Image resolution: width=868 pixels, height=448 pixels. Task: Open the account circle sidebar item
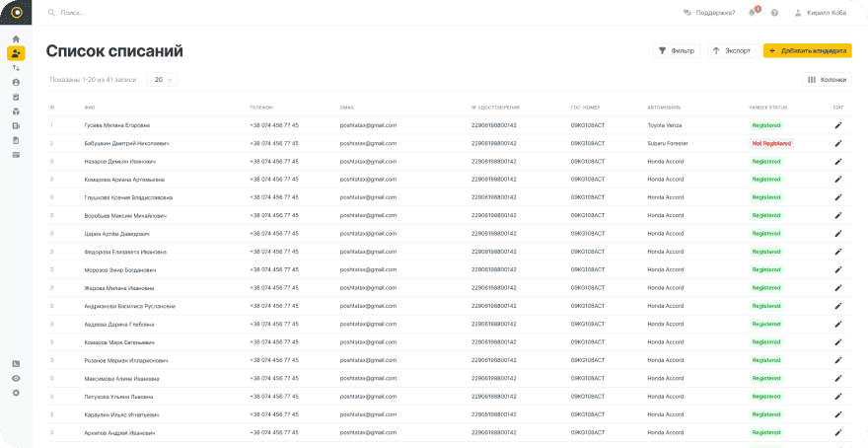tap(16, 83)
